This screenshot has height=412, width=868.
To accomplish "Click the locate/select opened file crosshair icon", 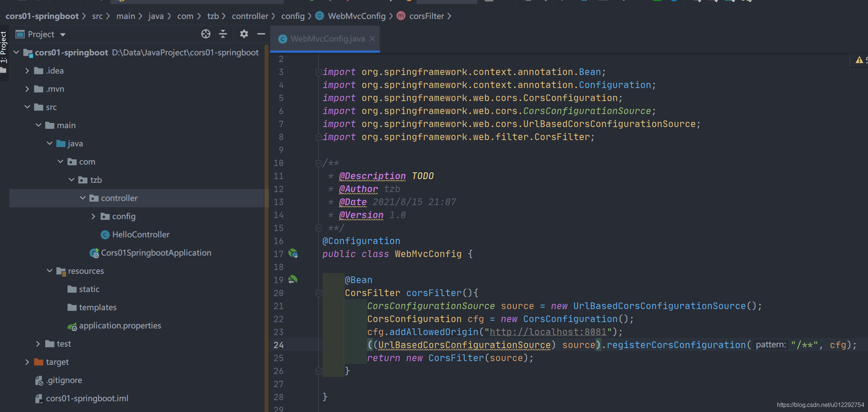I will (205, 34).
